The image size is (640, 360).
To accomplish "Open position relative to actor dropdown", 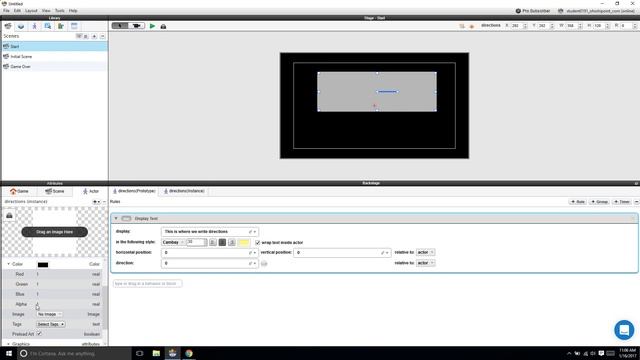I will tap(425, 252).
